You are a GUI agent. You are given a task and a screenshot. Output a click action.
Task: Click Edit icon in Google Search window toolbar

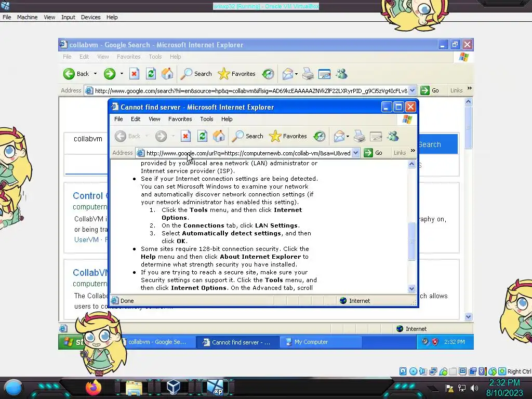325,74
